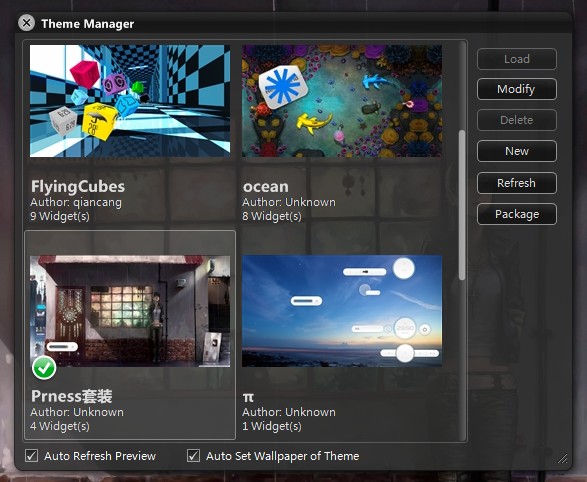Click the Theme Manager title bar text
Viewport: 587px width, 482px height.
point(88,24)
